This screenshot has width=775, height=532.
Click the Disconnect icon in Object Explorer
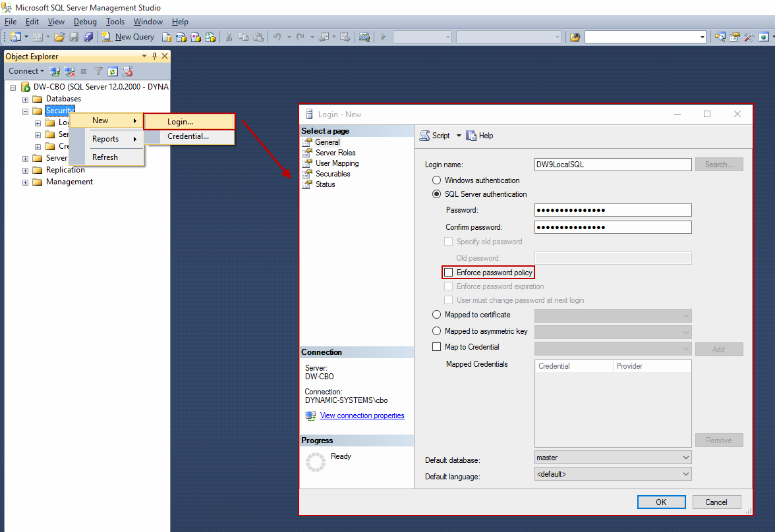pyautogui.click(x=69, y=71)
